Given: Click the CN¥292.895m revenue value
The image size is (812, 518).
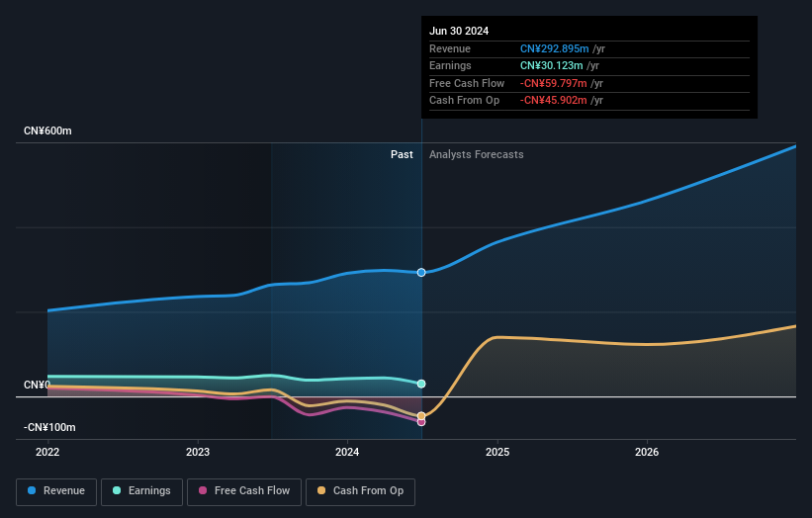Looking at the screenshot, I should tap(555, 48).
